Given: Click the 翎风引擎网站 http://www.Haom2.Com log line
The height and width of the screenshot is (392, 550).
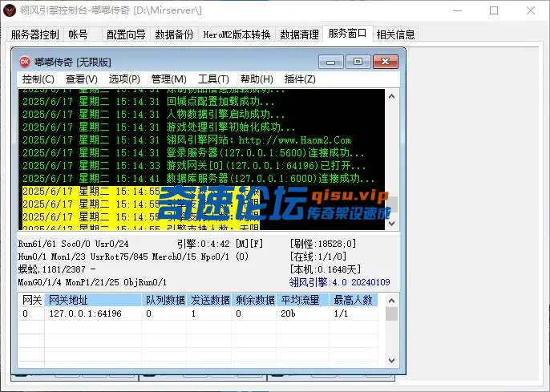Looking at the screenshot, I should click(x=187, y=140).
